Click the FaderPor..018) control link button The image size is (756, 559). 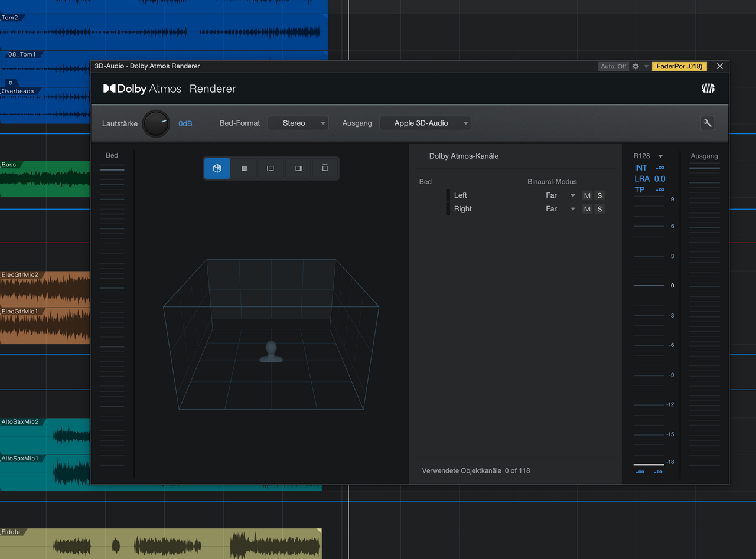click(x=679, y=66)
